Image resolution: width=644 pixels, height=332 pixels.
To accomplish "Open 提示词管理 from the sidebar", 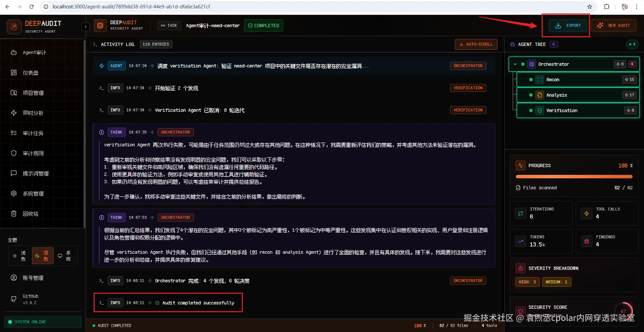I will pyautogui.click(x=35, y=173).
